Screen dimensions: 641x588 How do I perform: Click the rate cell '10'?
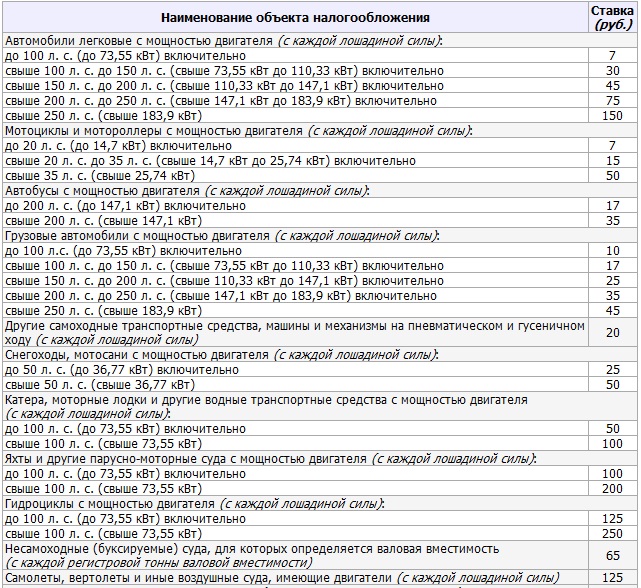612,251
